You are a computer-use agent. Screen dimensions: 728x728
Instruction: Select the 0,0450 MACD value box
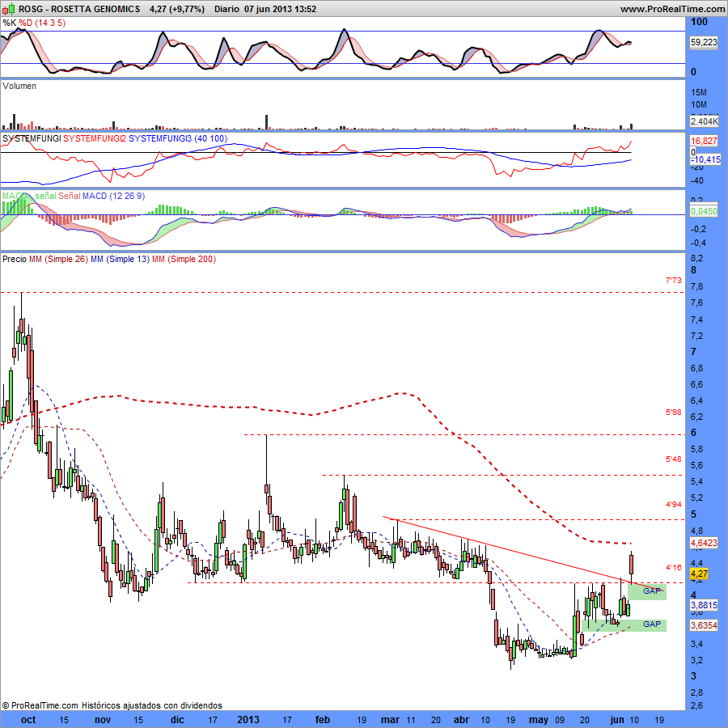click(704, 211)
